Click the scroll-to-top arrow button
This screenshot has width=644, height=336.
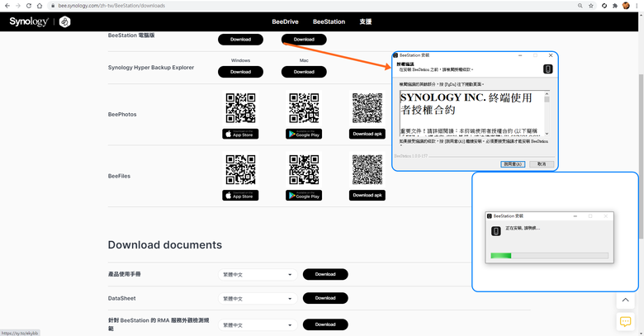click(625, 300)
